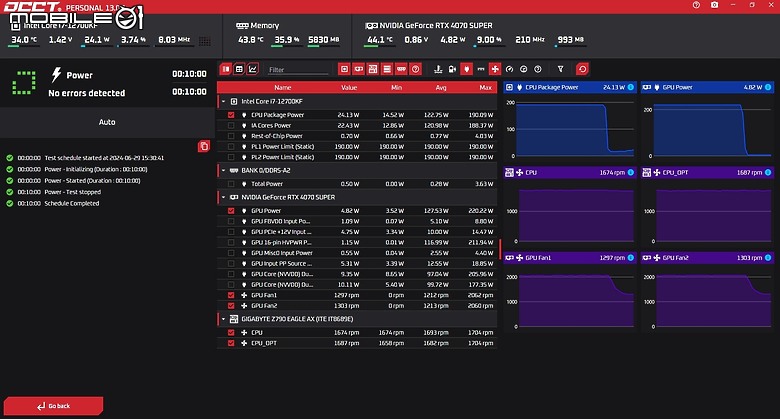Switch to the table-only view

point(239,69)
